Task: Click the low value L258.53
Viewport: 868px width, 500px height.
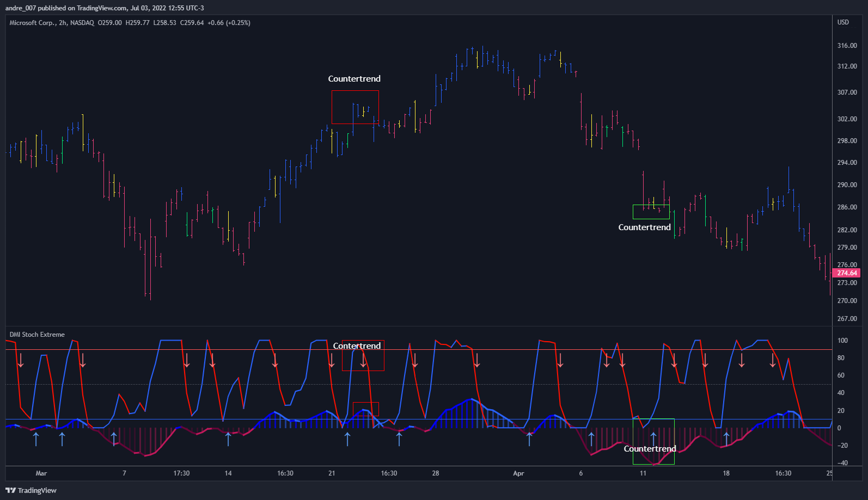Action: (x=164, y=23)
